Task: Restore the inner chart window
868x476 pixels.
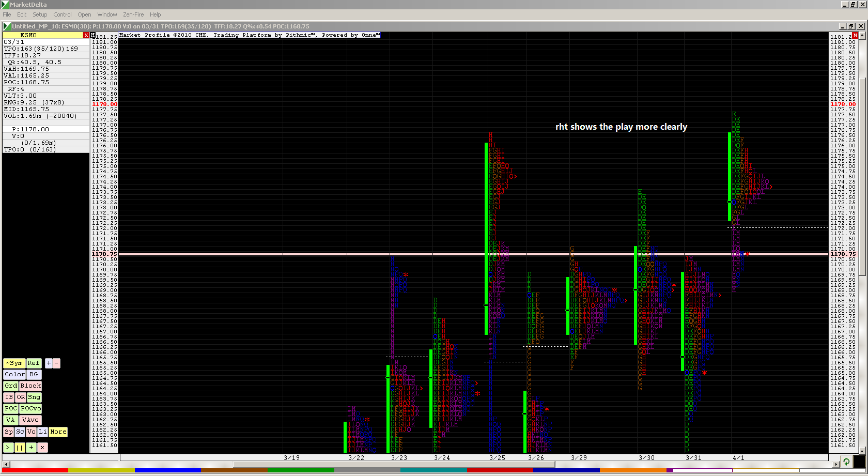Action: click(851, 26)
